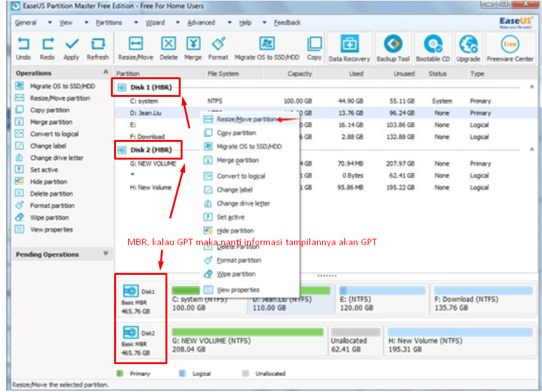Viewport: 542px width, 392px height.
Task: Select Wipe partition in context menu
Action: pyautogui.click(x=250, y=274)
